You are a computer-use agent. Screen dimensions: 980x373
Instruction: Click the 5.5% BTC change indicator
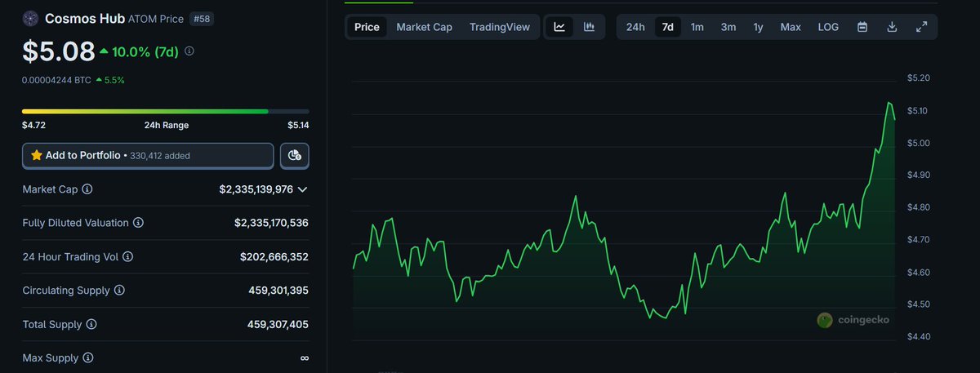110,80
